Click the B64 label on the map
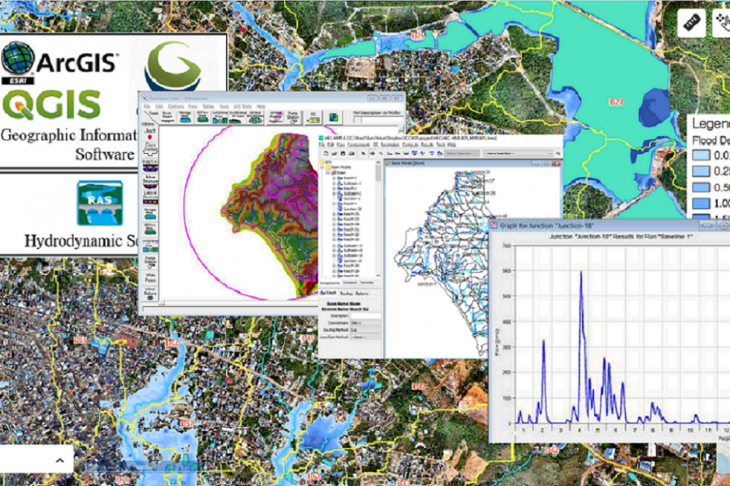 click(172, 343)
